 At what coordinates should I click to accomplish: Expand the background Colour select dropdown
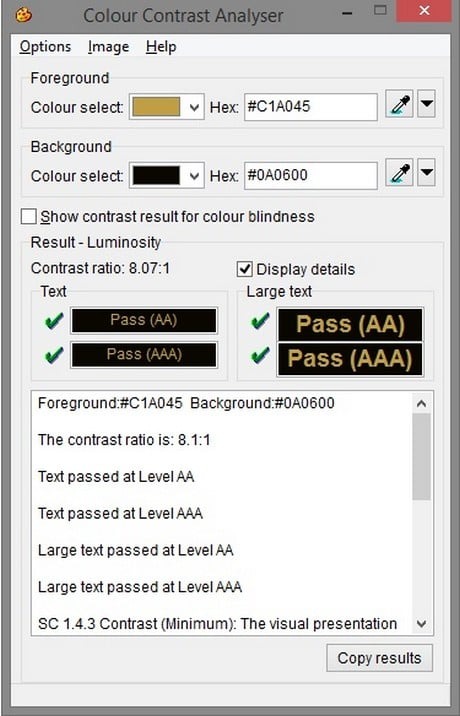coord(194,176)
